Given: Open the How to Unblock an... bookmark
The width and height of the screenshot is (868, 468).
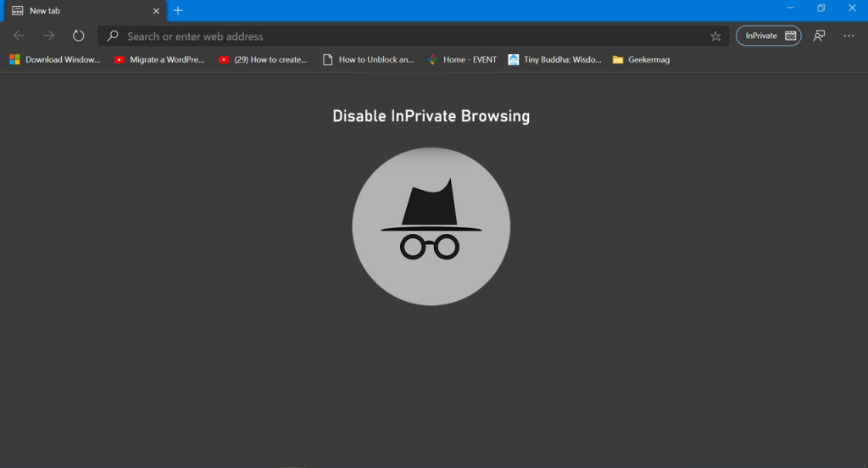Looking at the screenshot, I should pyautogui.click(x=368, y=60).
